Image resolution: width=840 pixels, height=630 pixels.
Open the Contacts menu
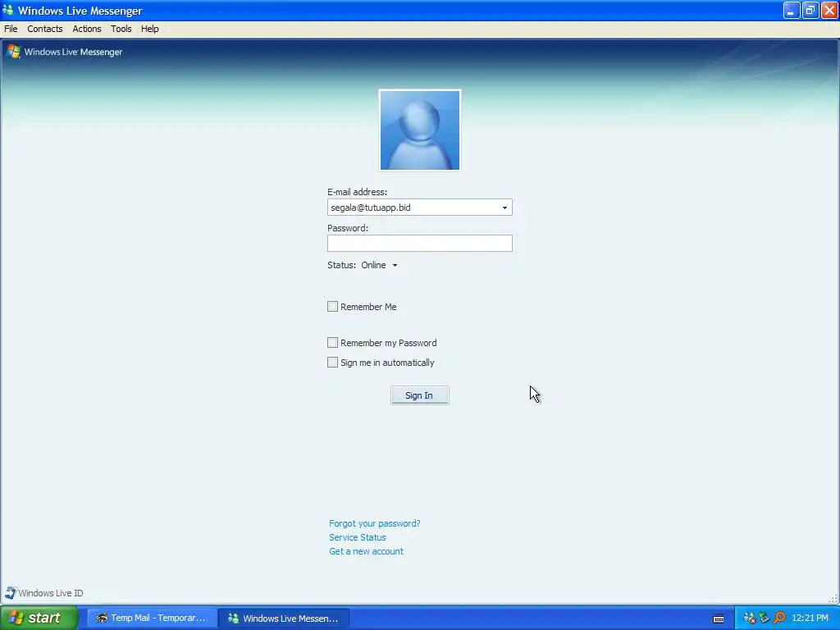[x=45, y=29]
